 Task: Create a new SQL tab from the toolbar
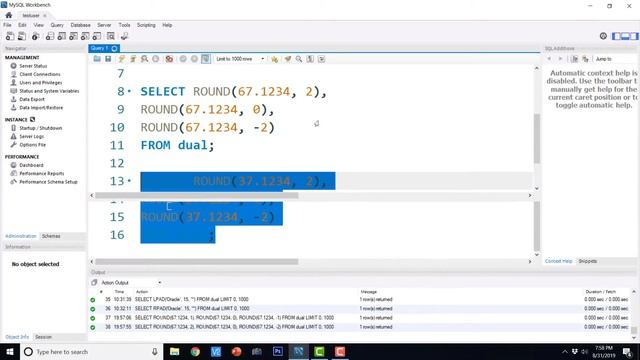click(10, 36)
